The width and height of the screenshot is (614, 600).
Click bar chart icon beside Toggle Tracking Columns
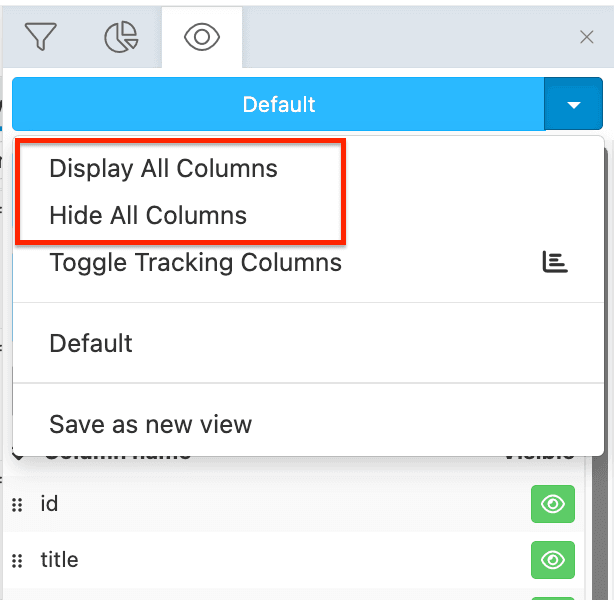pos(555,263)
